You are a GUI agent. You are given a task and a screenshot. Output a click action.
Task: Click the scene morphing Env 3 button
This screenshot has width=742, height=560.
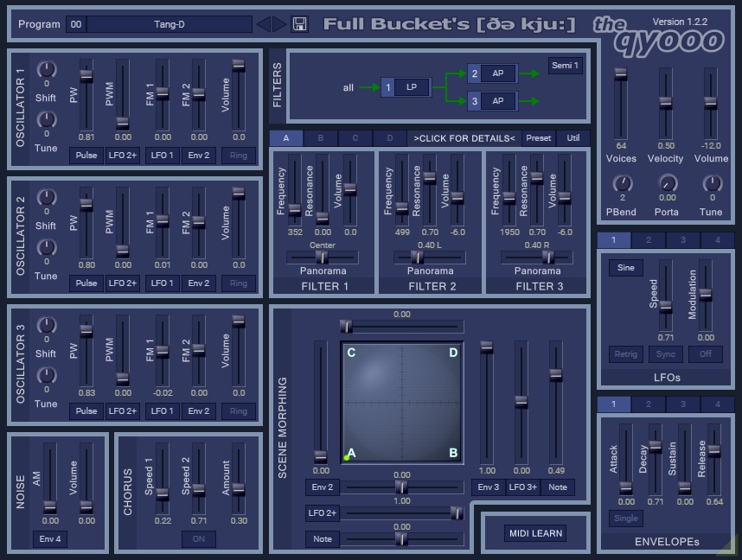489,487
